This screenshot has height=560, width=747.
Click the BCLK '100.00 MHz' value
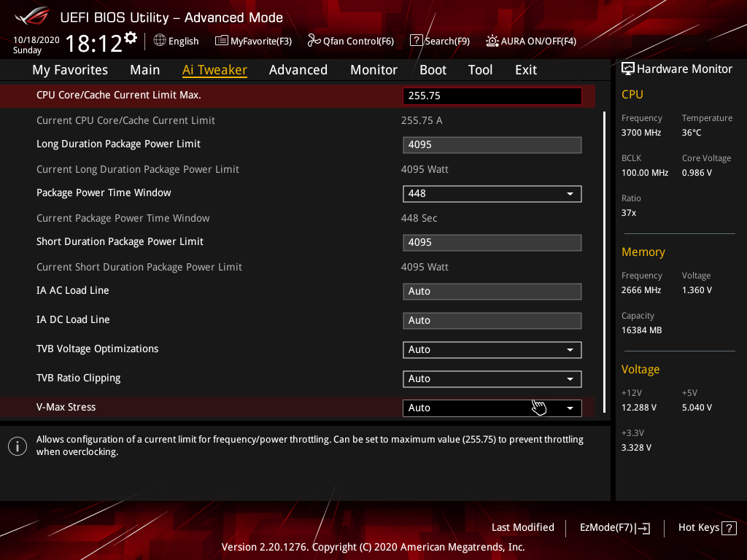click(645, 173)
